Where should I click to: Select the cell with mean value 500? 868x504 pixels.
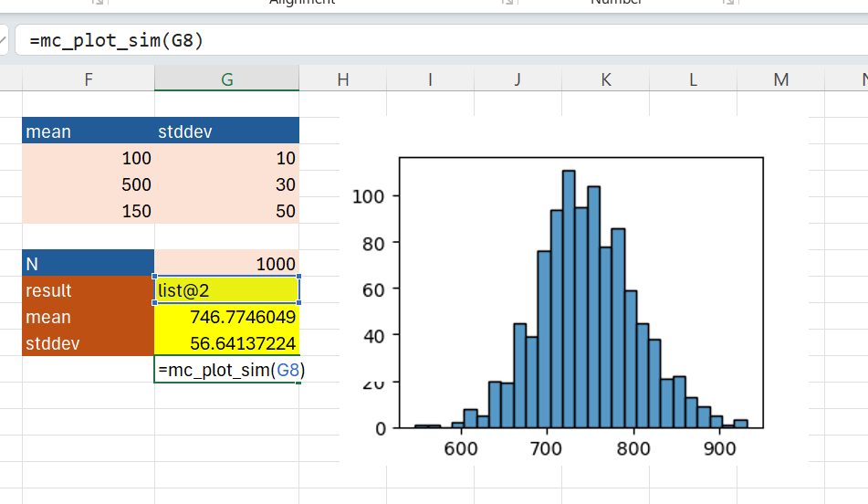click(89, 184)
